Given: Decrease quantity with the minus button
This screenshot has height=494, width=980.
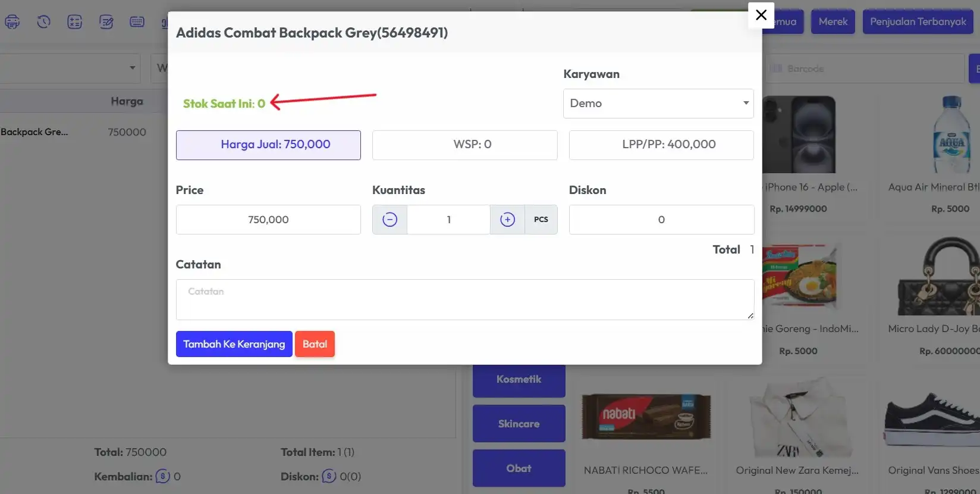Looking at the screenshot, I should click(x=390, y=220).
